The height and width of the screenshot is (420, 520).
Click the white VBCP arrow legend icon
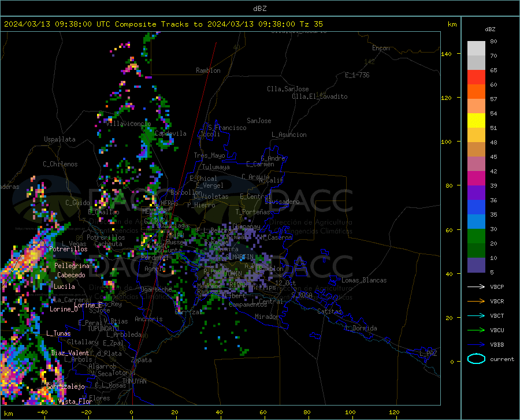pyautogui.click(x=476, y=287)
